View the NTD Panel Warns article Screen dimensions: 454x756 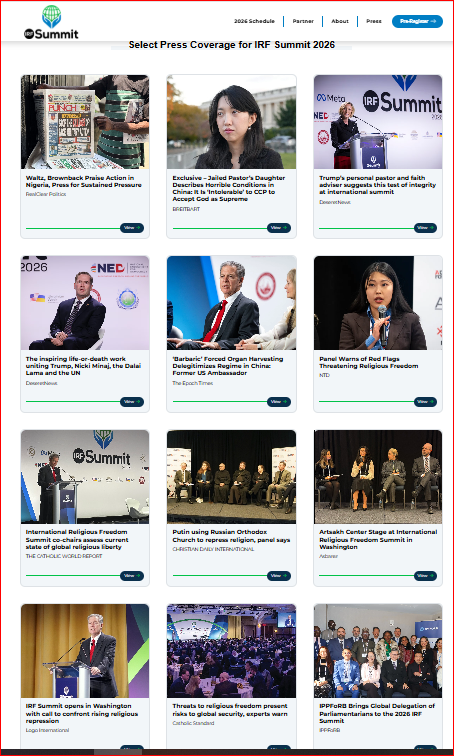click(x=425, y=402)
